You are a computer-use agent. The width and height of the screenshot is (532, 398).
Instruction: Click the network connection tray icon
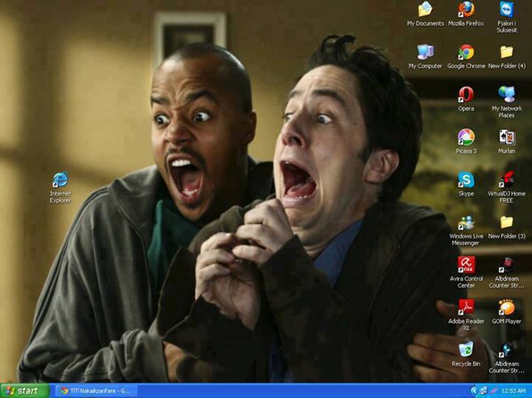coord(483,391)
